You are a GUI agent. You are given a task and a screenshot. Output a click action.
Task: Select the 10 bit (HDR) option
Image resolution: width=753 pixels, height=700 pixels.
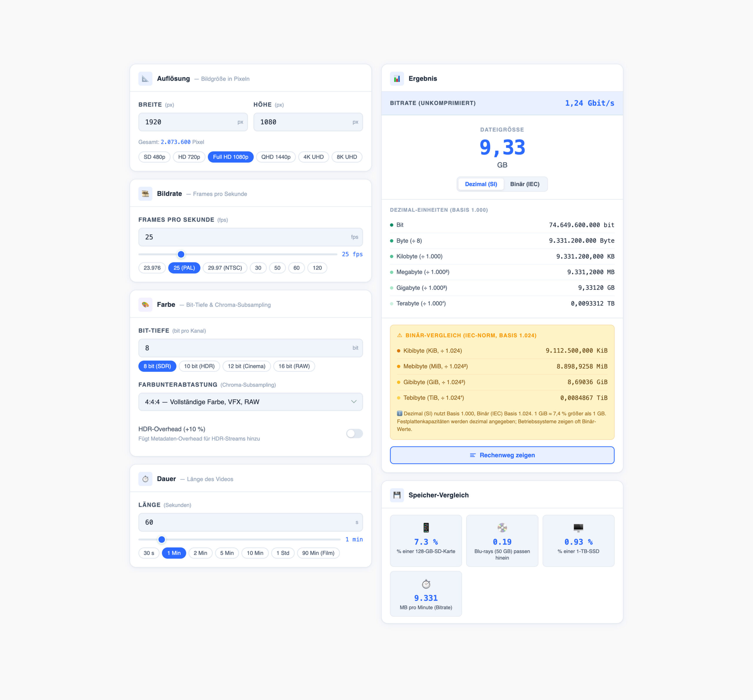click(199, 366)
